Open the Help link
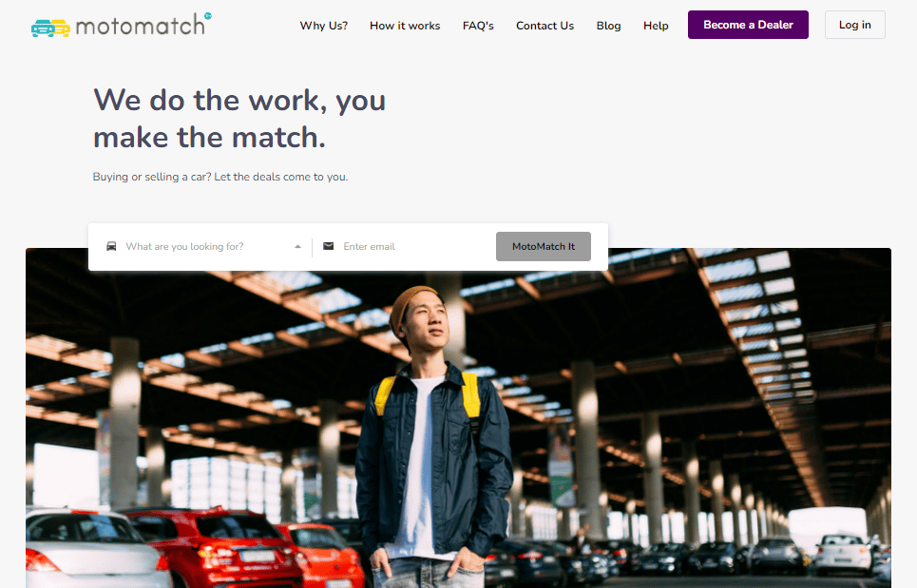The height and width of the screenshot is (588, 917). [x=656, y=26]
